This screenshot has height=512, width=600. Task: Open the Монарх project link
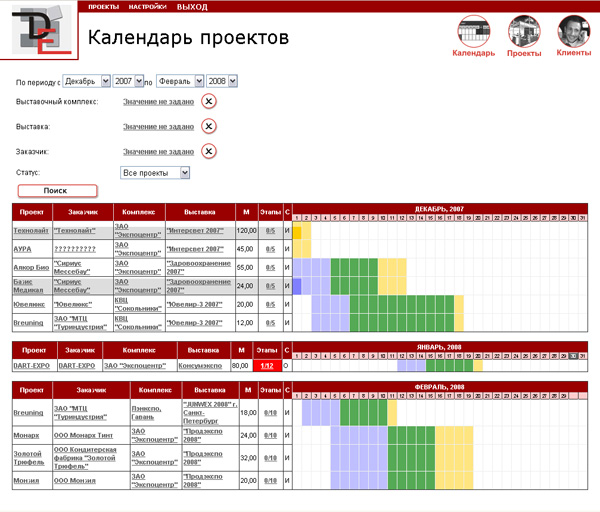click(26, 435)
